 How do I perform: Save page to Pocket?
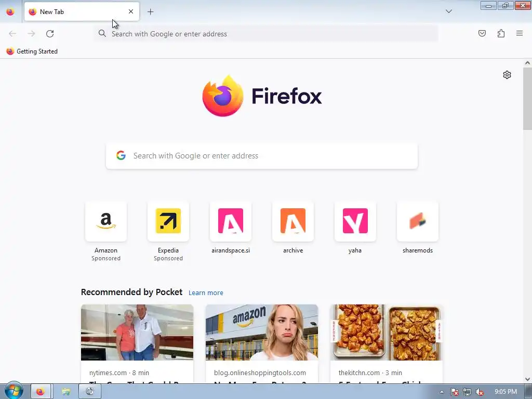482,33
